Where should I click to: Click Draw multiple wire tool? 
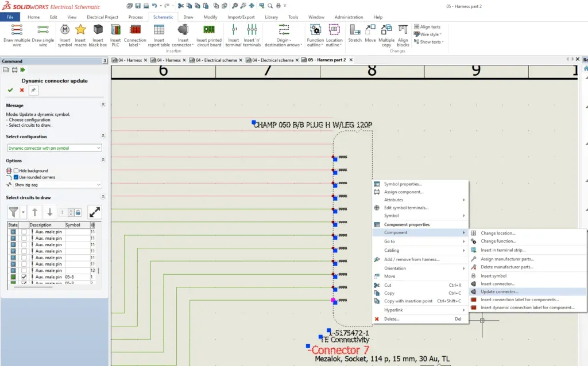[x=17, y=35]
